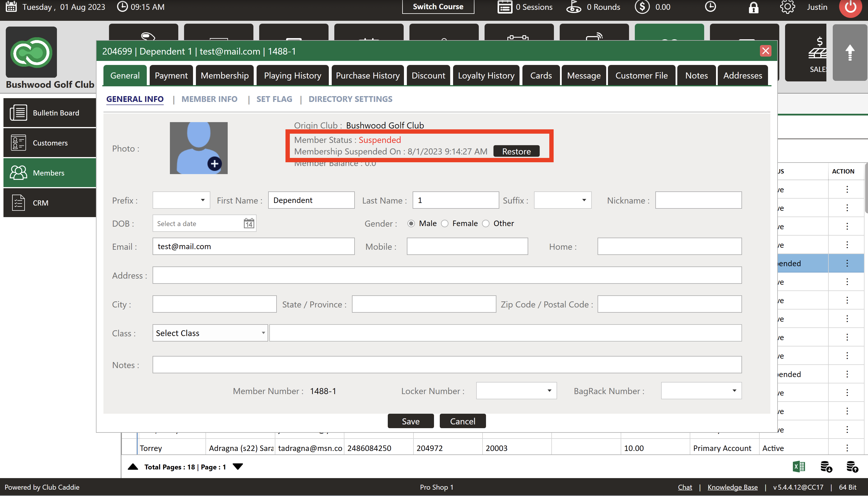Click the lock screen padlock icon
Image resolution: width=868 pixels, height=496 pixels.
[754, 7]
